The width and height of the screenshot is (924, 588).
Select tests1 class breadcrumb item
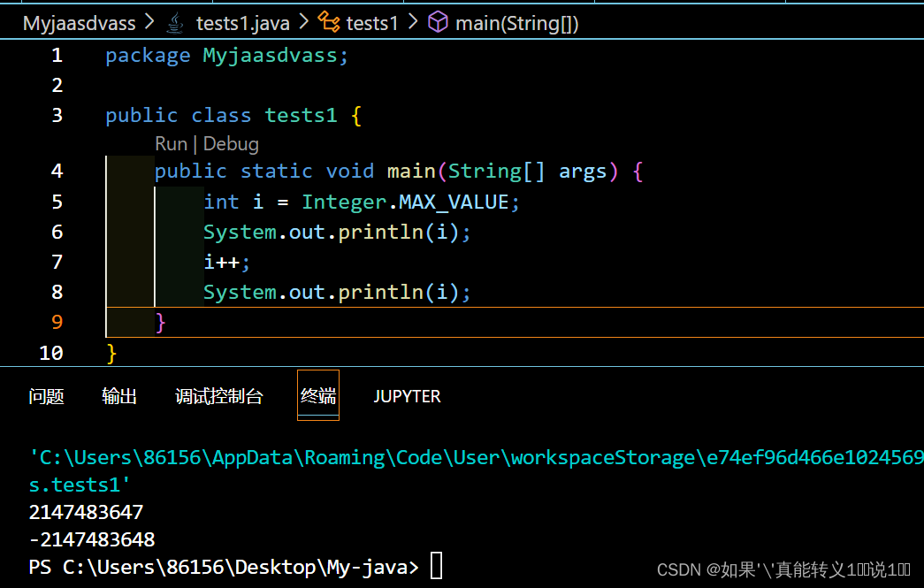(372, 24)
